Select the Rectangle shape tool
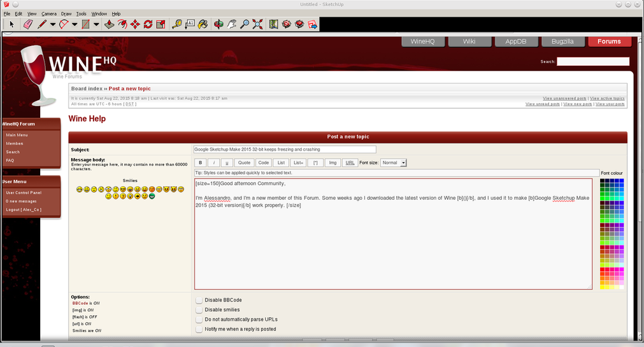Screen dimensions: 644x347 point(85,24)
